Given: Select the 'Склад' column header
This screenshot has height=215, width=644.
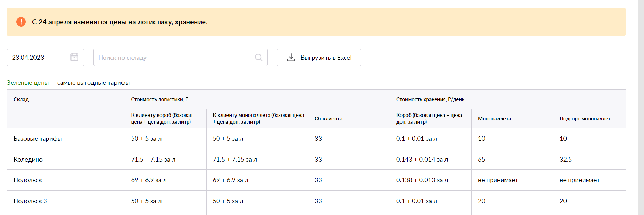Looking at the screenshot, I should coord(21,99).
